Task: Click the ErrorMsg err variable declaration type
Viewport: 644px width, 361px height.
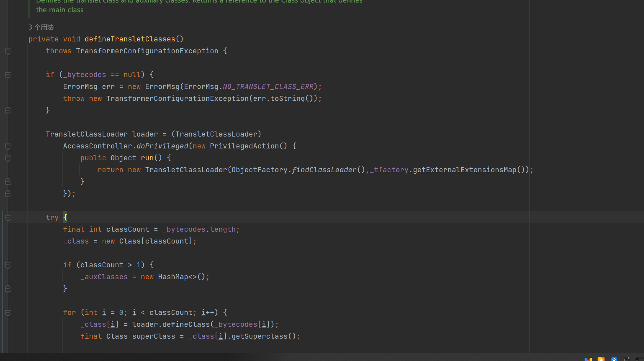Action: point(80,86)
